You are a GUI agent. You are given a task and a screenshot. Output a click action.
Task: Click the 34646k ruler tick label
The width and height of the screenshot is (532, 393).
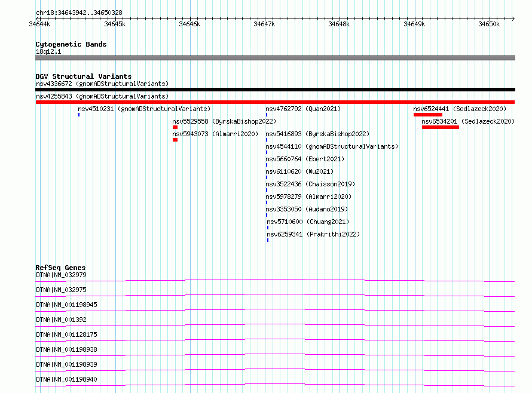click(x=189, y=24)
